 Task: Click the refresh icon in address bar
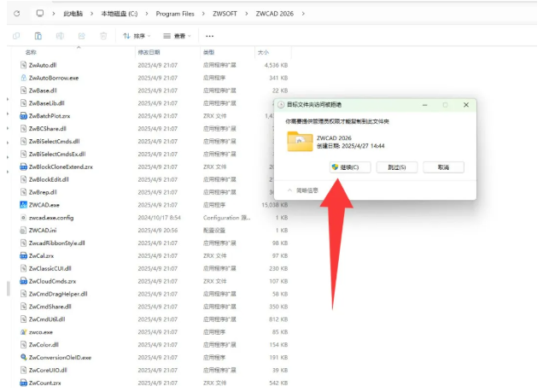16,14
